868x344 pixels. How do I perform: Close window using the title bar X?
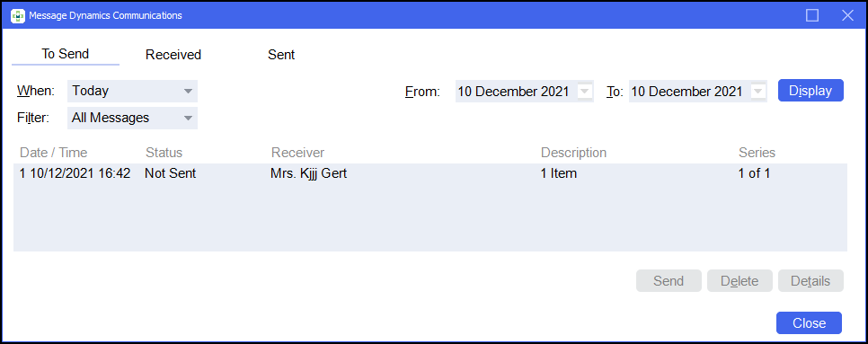[847, 15]
